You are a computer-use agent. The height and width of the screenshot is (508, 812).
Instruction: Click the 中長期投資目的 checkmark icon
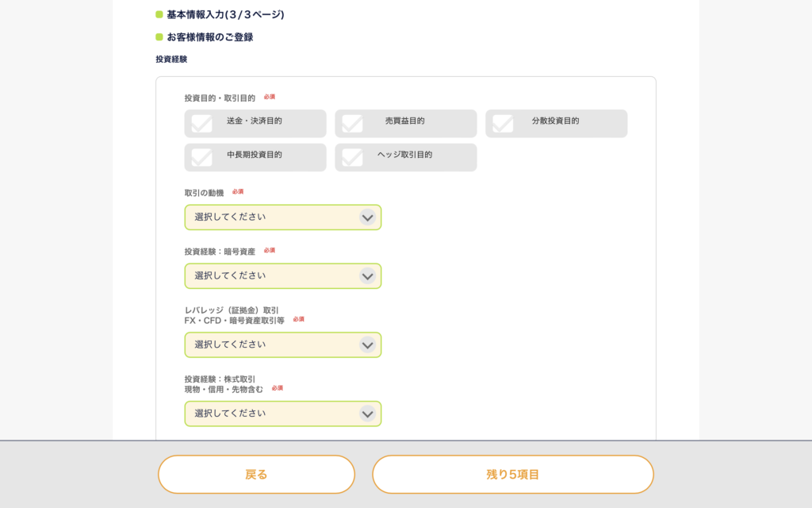[x=201, y=157]
